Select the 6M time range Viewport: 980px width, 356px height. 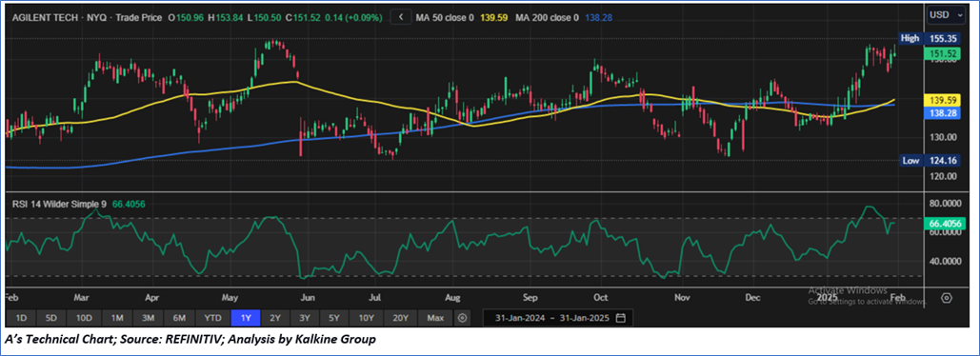179,318
